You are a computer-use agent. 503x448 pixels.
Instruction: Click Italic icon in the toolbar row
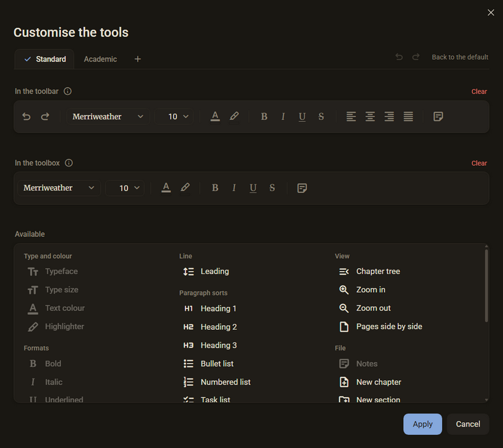283,116
